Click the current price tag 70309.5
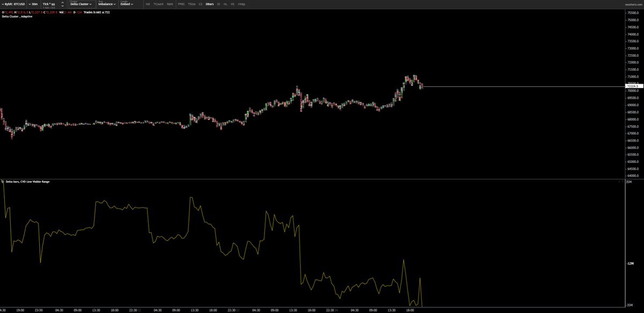The width and height of the screenshot is (644, 313). [x=633, y=86]
